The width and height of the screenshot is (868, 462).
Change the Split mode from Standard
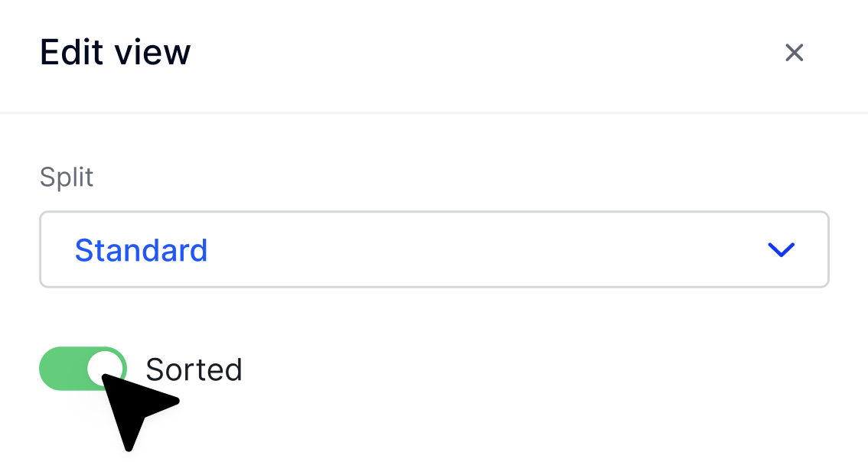pos(434,249)
